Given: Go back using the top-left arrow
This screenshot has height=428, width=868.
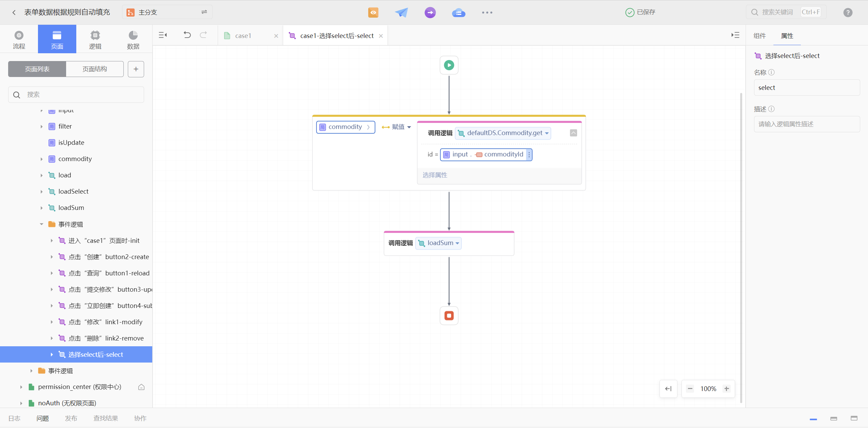Looking at the screenshot, I should click(x=14, y=13).
